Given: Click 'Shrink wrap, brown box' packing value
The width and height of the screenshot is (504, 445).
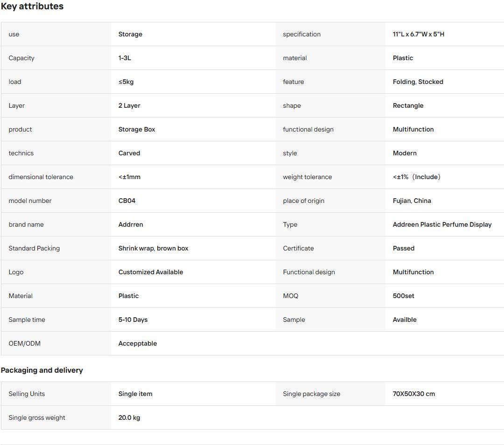Looking at the screenshot, I should [x=154, y=248].
